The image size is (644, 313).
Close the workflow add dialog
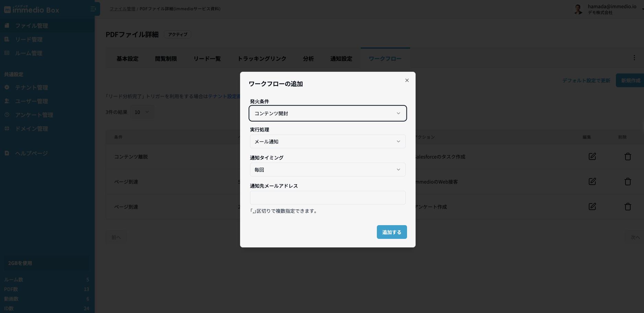(407, 80)
